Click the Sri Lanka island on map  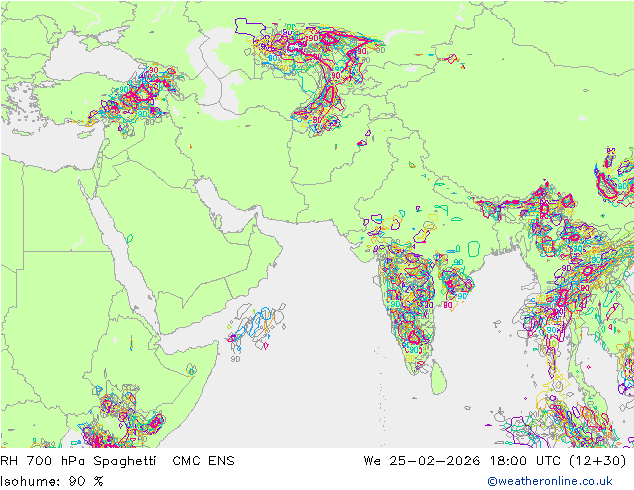click(x=439, y=378)
